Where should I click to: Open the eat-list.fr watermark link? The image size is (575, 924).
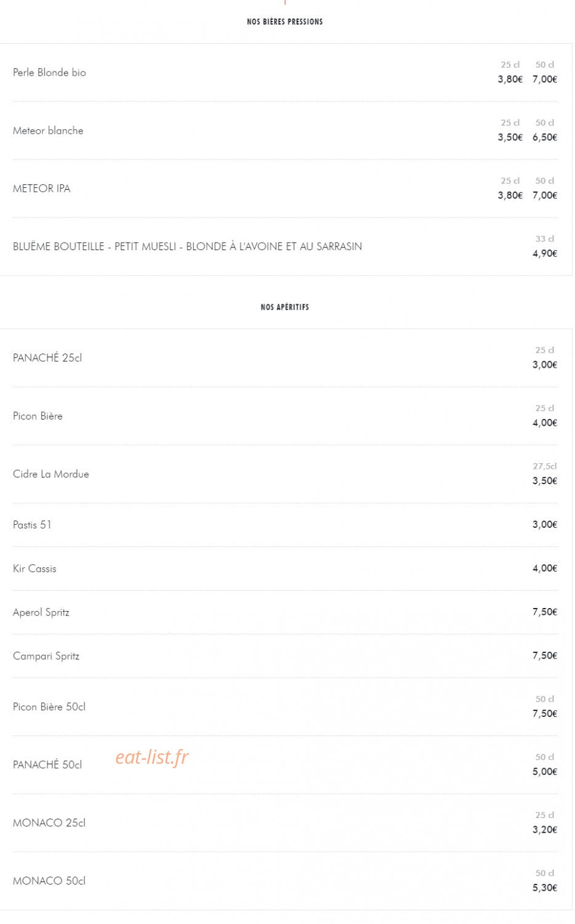coord(152,757)
